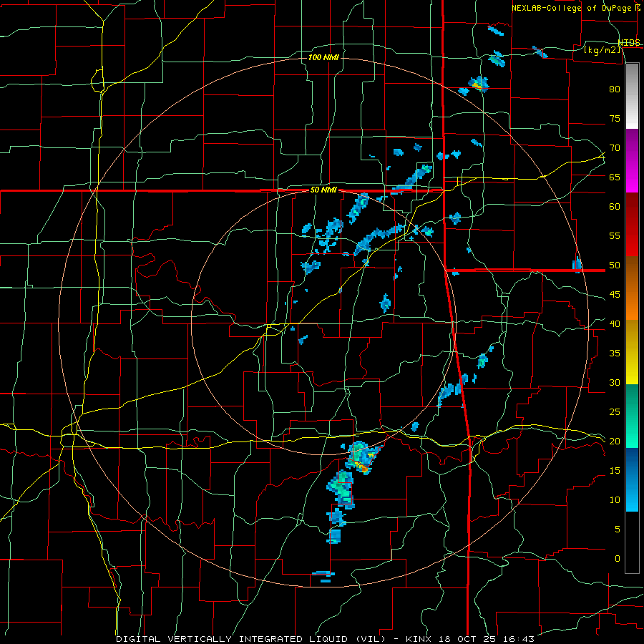644x644 pixels.
Task: Click the 45 value on the VIL scale
Action: (615, 295)
